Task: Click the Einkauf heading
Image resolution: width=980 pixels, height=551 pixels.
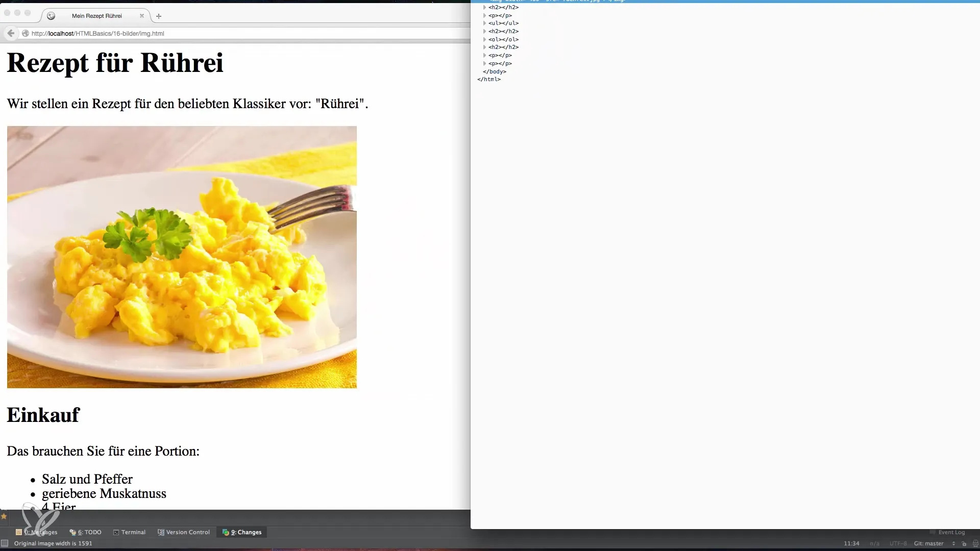Action: coord(43,415)
